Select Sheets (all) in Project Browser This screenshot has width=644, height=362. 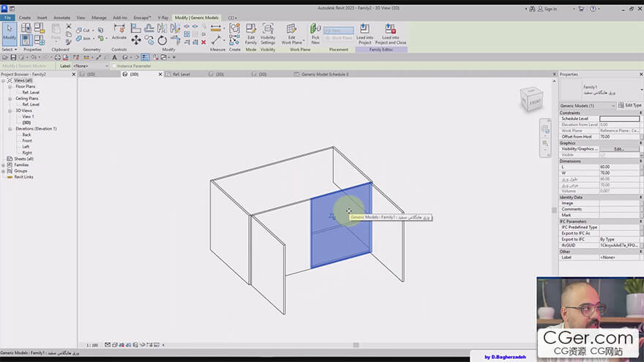(x=24, y=159)
